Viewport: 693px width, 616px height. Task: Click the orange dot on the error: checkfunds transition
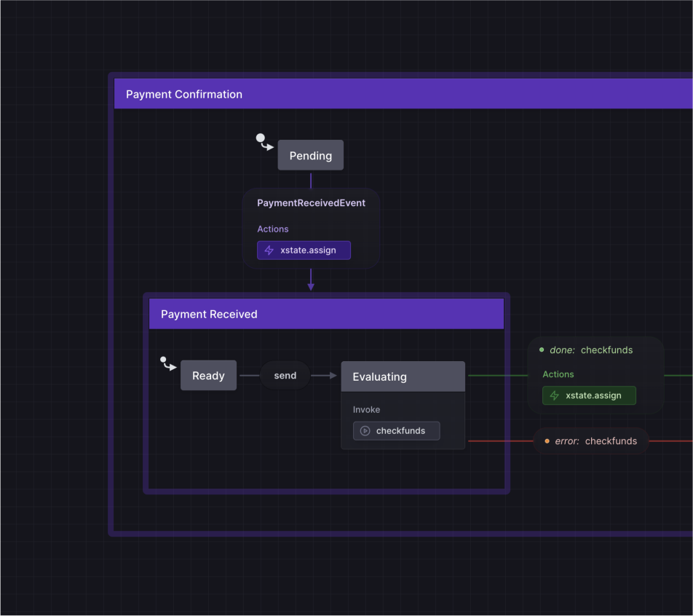(547, 441)
